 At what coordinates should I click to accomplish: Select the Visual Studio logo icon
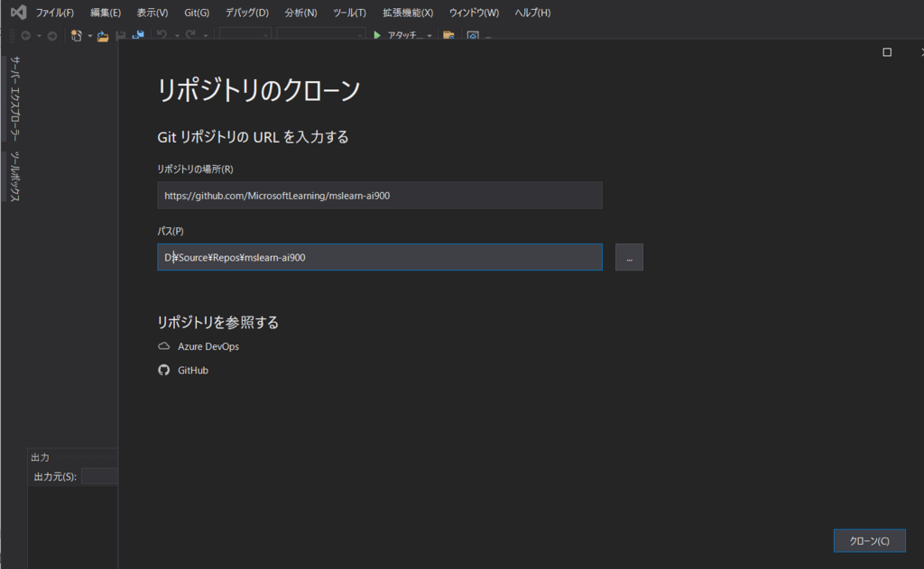(17, 12)
